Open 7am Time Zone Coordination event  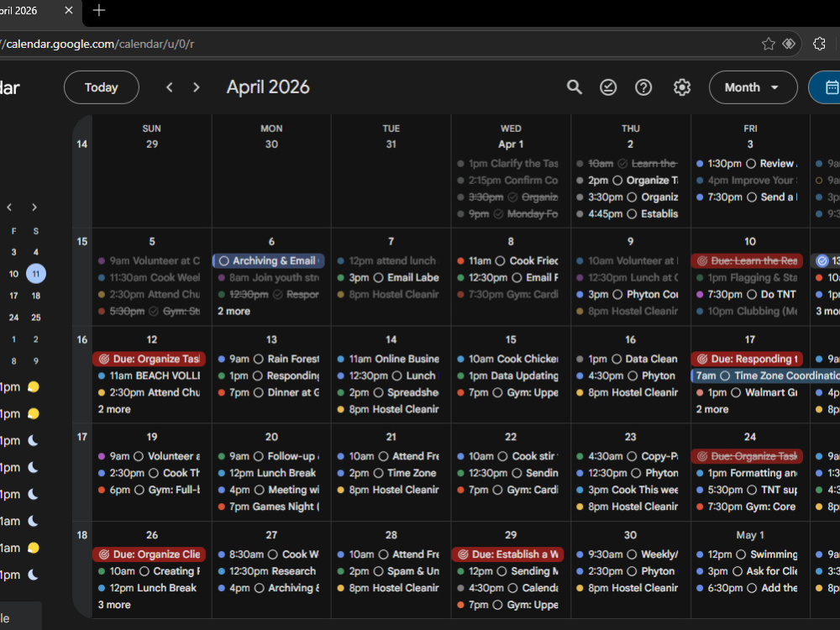765,375
